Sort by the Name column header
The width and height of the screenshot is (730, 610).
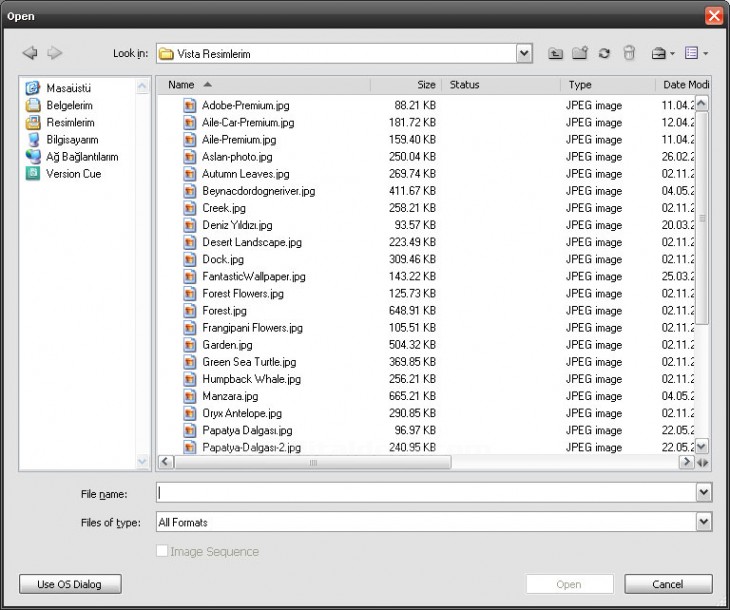tap(264, 85)
